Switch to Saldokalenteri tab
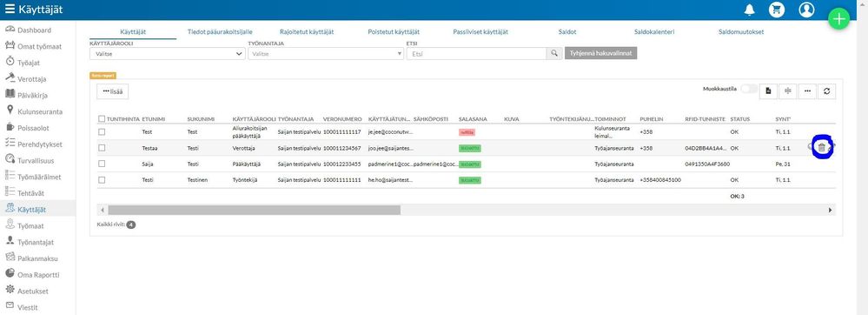Screen dimensions: 868x315 pyautogui.click(x=654, y=32)
